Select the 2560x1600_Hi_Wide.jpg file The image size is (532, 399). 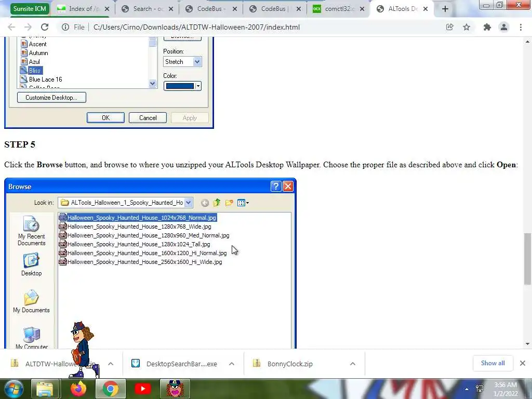140,262
